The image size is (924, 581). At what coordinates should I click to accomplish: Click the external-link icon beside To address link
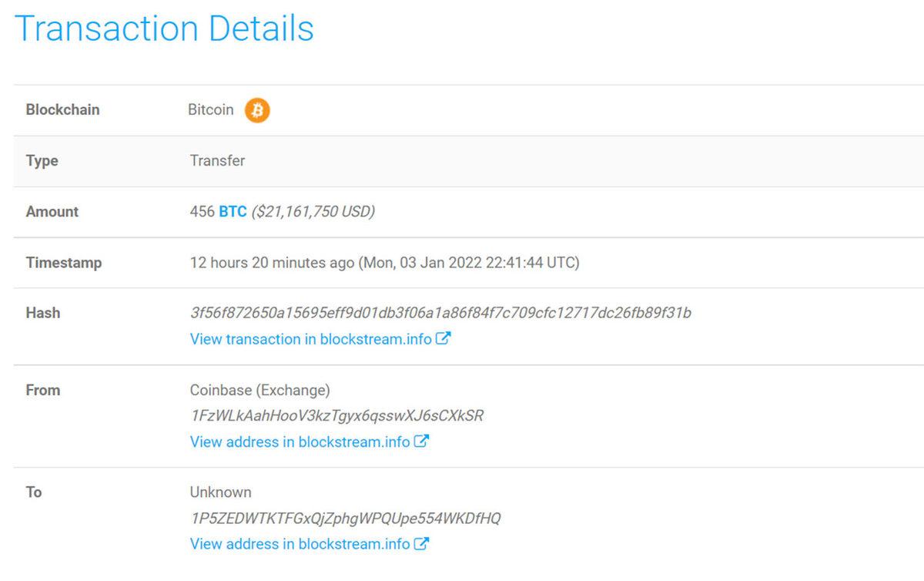click(420, 543)
